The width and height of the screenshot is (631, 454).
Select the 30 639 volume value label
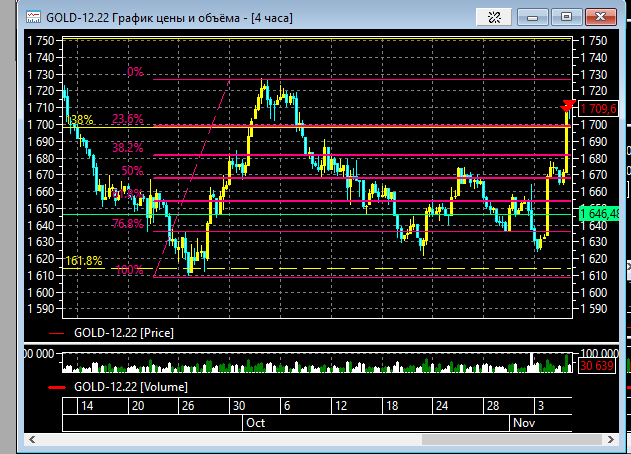[x=597, y=366]
